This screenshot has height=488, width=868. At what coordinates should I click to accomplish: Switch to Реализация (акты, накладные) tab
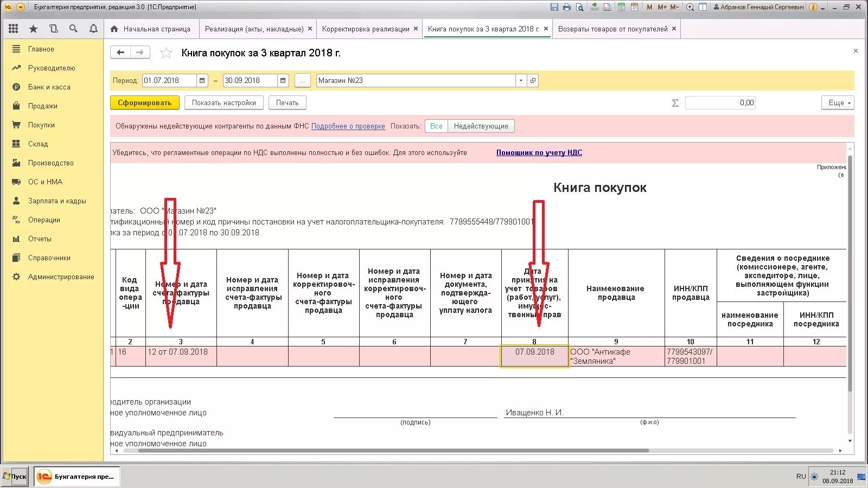click(x=254, y=29)
